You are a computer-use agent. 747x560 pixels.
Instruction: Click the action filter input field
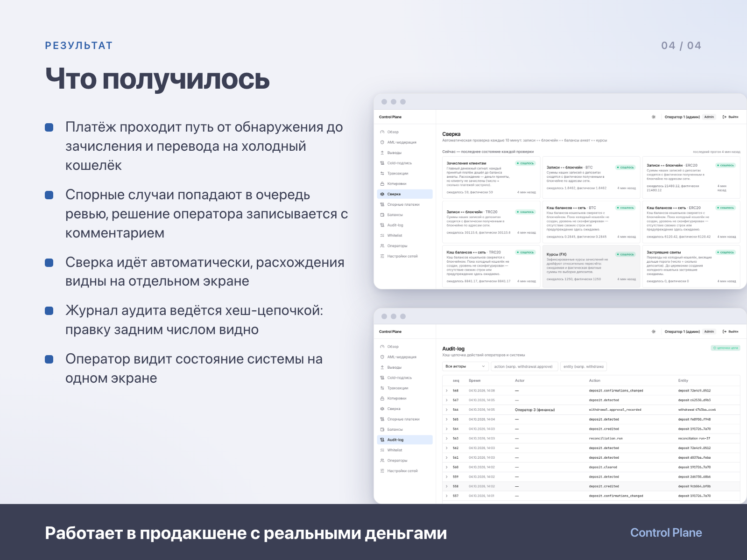coord(524,366)
